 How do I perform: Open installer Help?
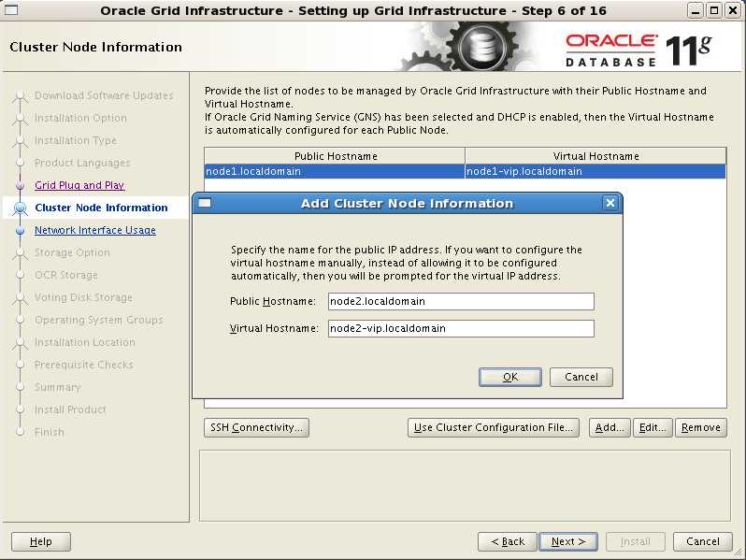coord(41,541)
